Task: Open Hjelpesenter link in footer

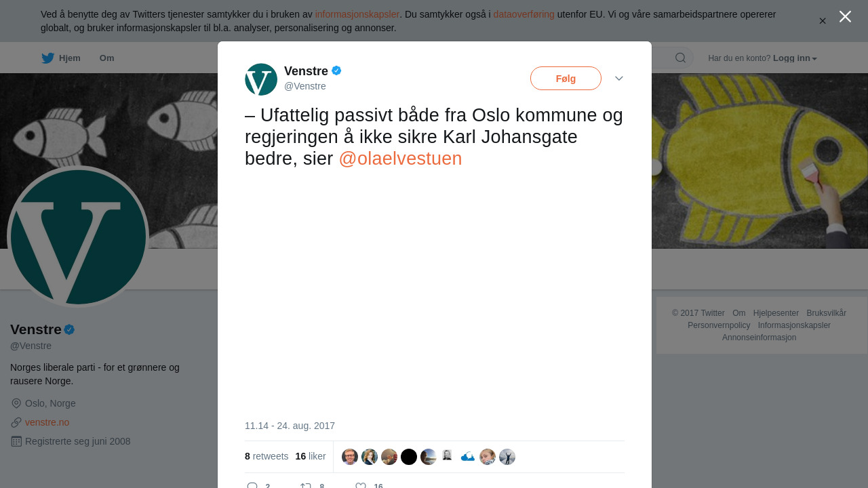Action: (776, 313)
